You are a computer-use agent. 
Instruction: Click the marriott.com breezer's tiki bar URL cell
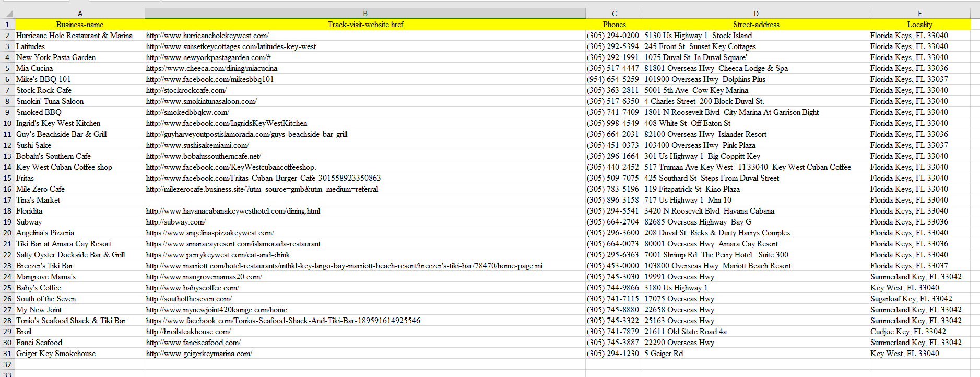pos(365,266)
